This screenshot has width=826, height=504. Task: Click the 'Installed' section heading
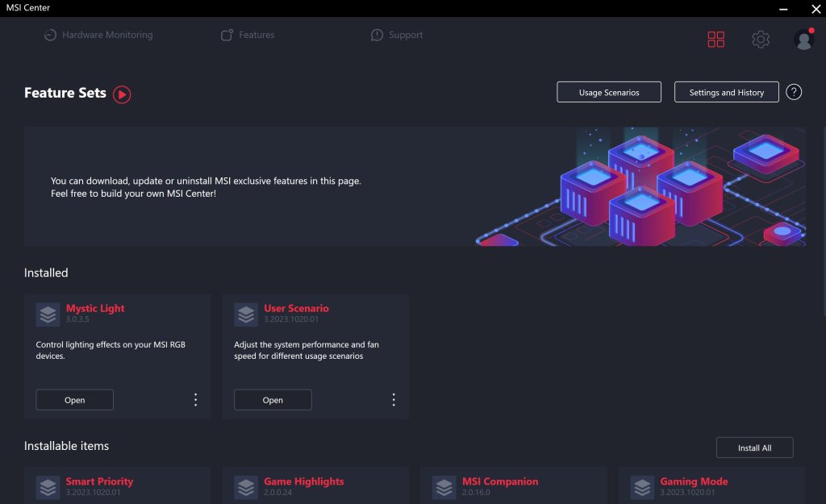click(x=46, y=273)
